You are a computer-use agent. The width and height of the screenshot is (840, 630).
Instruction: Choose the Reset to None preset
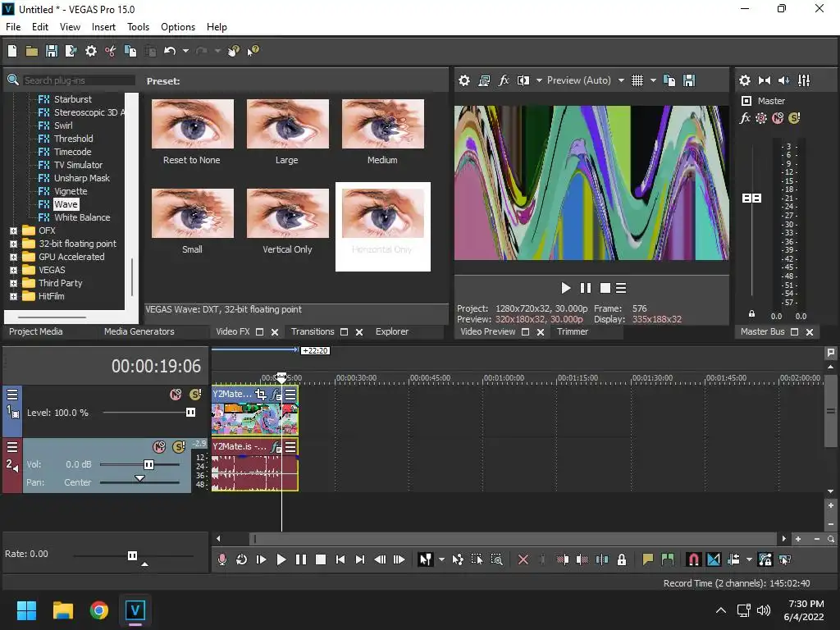(x=192, y=132)
